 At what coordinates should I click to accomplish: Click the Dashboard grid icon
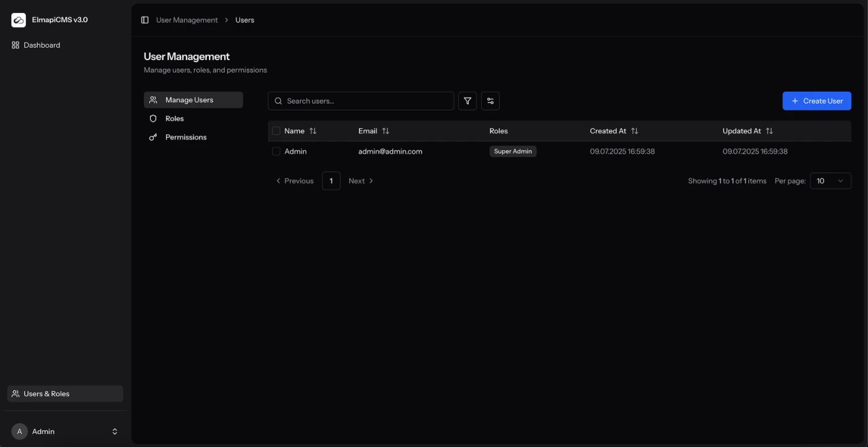point(15,45)
